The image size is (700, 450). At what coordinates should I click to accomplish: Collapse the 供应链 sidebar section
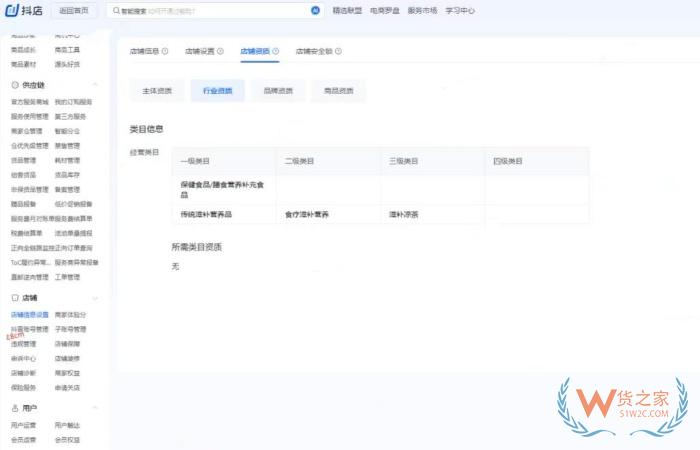point(95,85)
